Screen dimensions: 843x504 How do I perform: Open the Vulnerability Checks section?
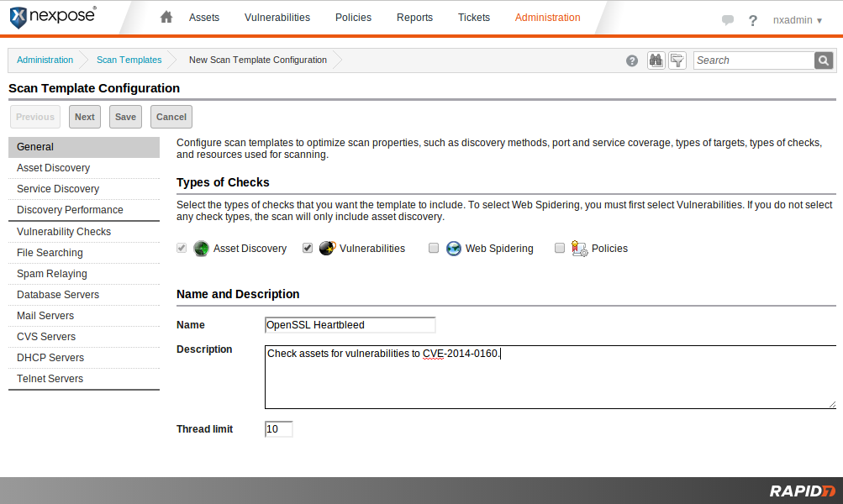[64, 232]
